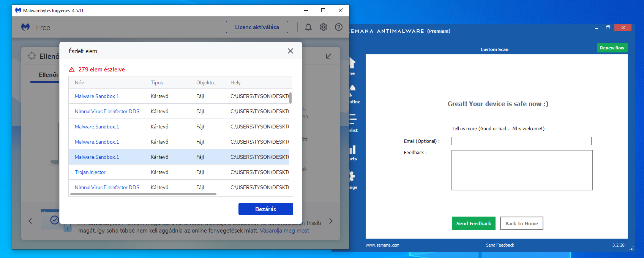This screenshot has width=644, height=258.
Task: Click the Malwarebytes title bar app icon
Action: (x=18, y=10)
